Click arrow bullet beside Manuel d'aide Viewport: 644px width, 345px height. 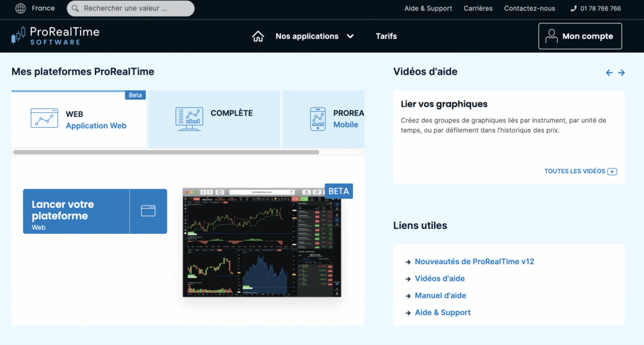[x=408, y=296]
